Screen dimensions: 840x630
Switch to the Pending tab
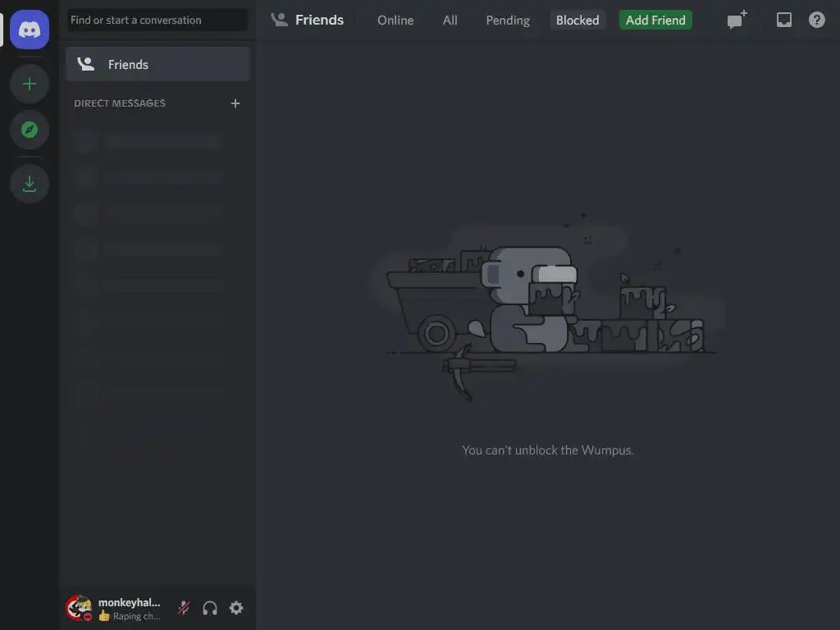pos(508,21)
